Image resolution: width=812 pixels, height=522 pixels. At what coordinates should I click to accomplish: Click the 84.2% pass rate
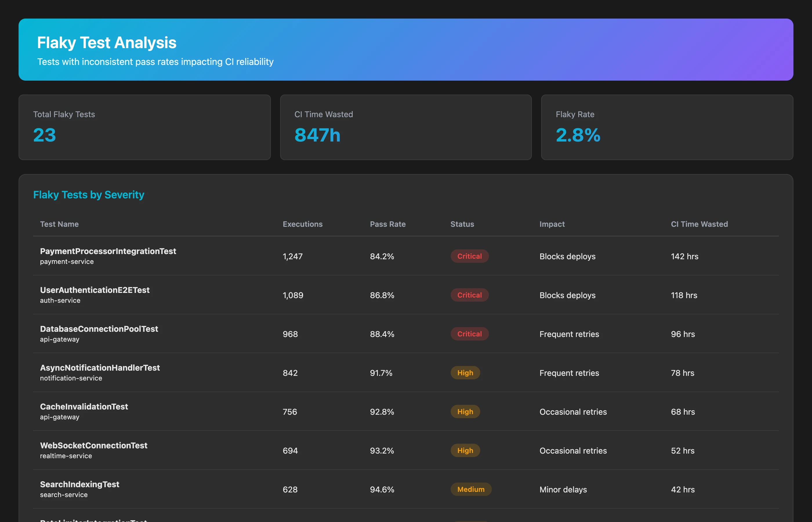[382, 256]
